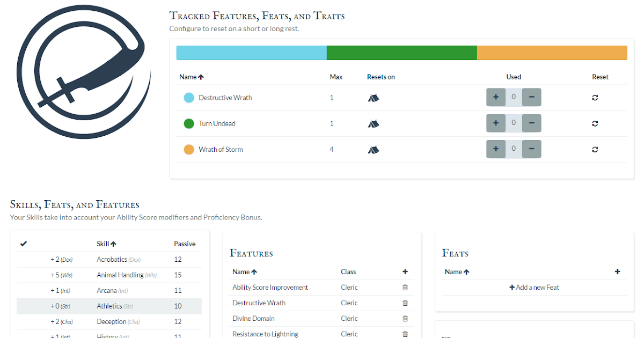Open Turn Undead tracked feature
This screenshot has width=644, height=338.
(x=217, y=123)
